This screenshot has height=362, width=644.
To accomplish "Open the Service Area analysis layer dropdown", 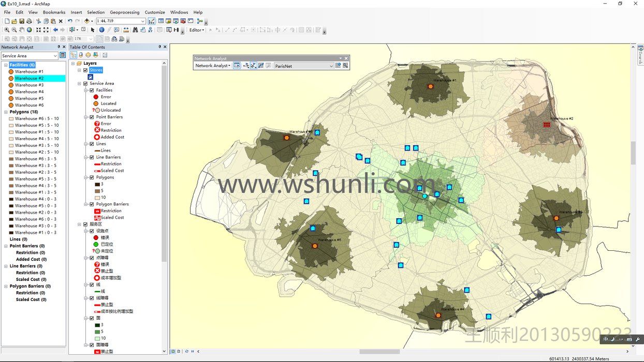I will tap(55, 56).
